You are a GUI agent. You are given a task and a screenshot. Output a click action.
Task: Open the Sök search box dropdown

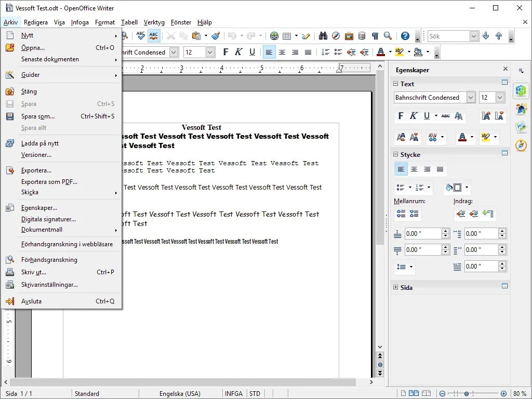pyautogui.click(x=474, y=36)
